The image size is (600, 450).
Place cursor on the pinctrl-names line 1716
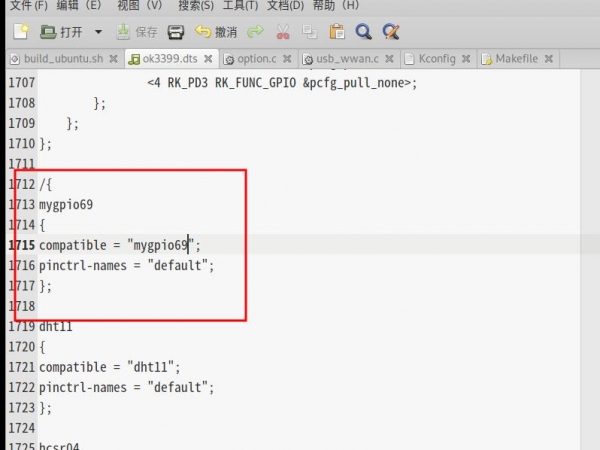point(126,265)
